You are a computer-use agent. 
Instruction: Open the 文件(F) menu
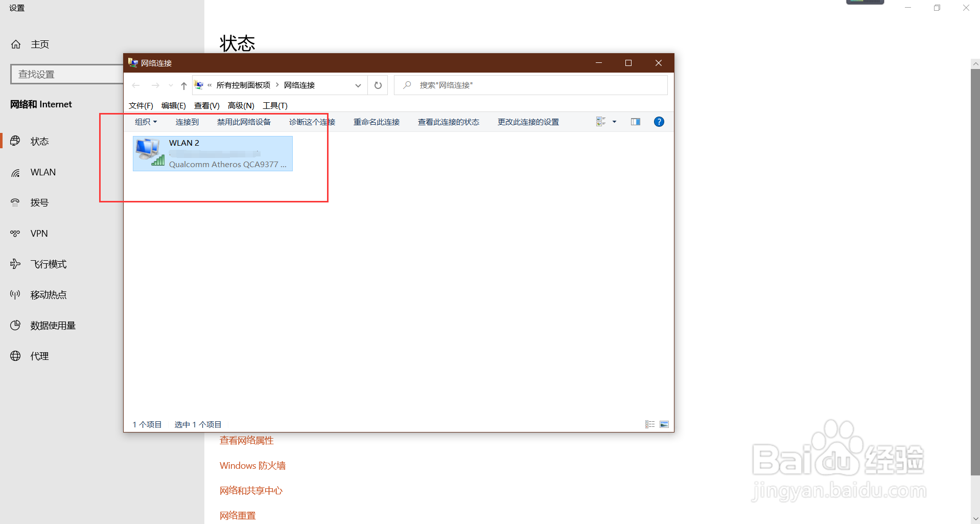point(141,106)
